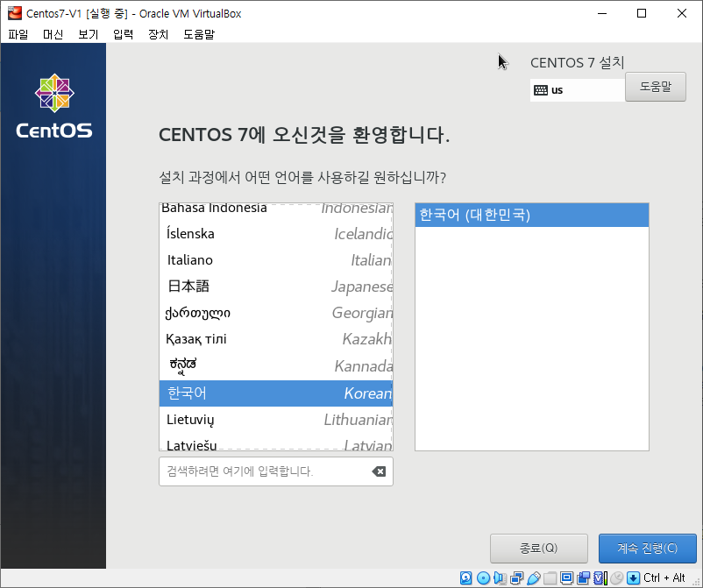Click the keyboard layout icon beside 'us'
The width and height of the screenshot is (703, 588).
[x=540, y=90]
